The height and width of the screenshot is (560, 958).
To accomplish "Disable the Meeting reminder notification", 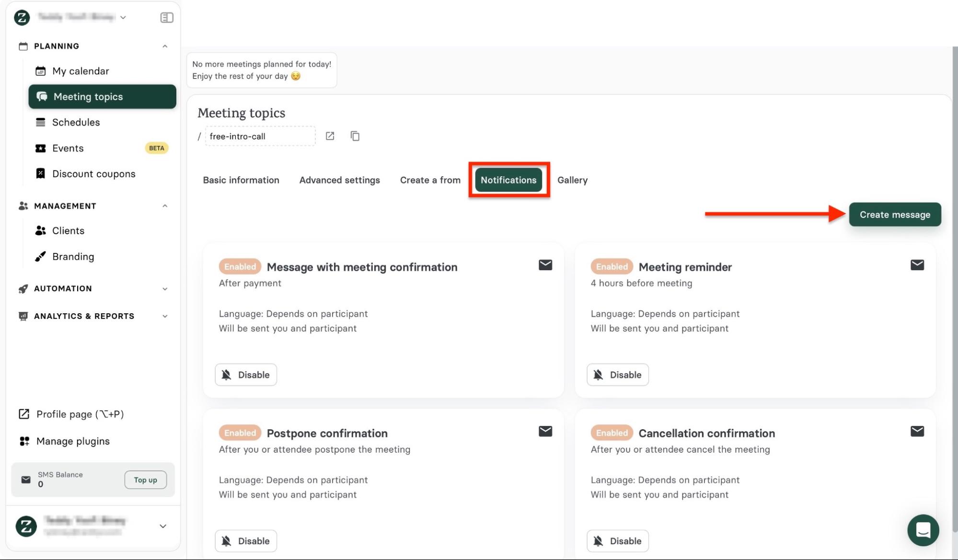I will pos(617,375).
